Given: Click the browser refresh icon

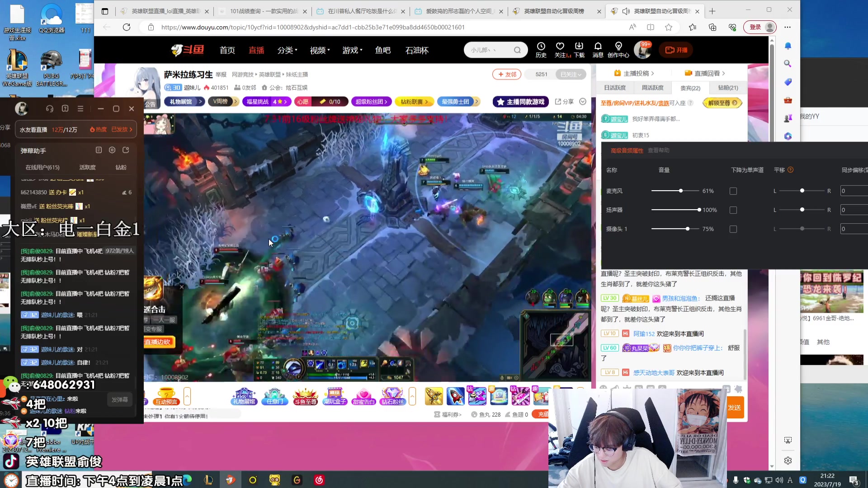Looking at the screenshot, I should [x=127, y=27].
